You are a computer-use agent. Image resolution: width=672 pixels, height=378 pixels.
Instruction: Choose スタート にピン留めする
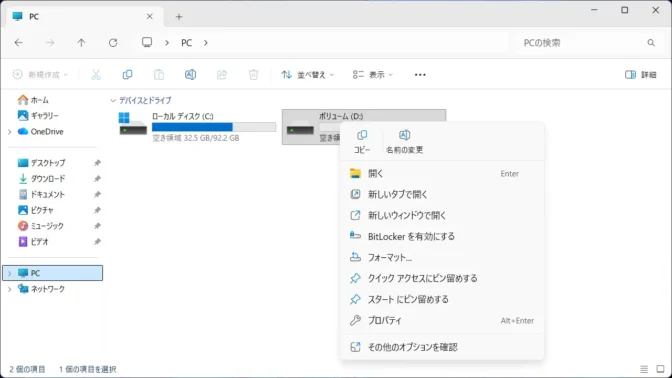pos(442,300)
